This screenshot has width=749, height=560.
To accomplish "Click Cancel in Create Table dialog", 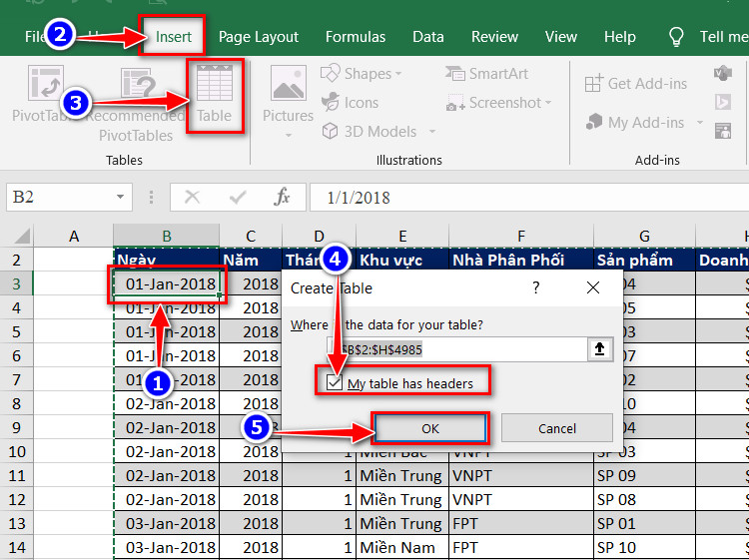I will [557, 428].
